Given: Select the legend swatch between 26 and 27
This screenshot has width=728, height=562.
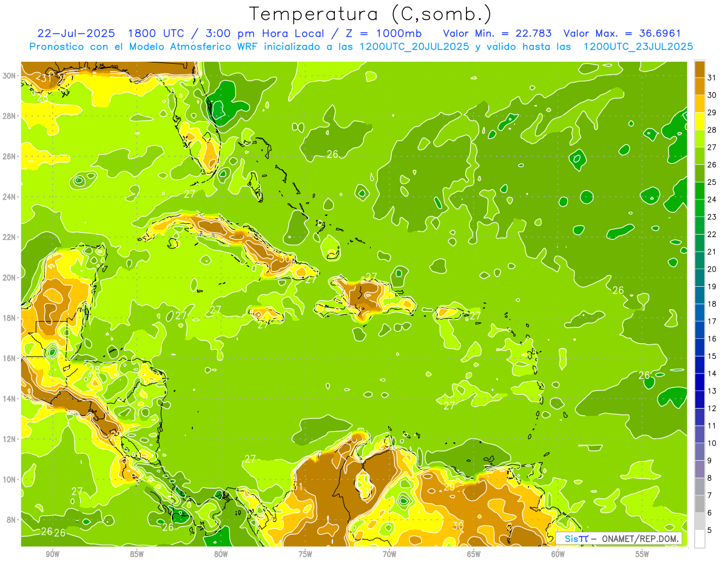Looking at the screenshot, I should 699,156.
